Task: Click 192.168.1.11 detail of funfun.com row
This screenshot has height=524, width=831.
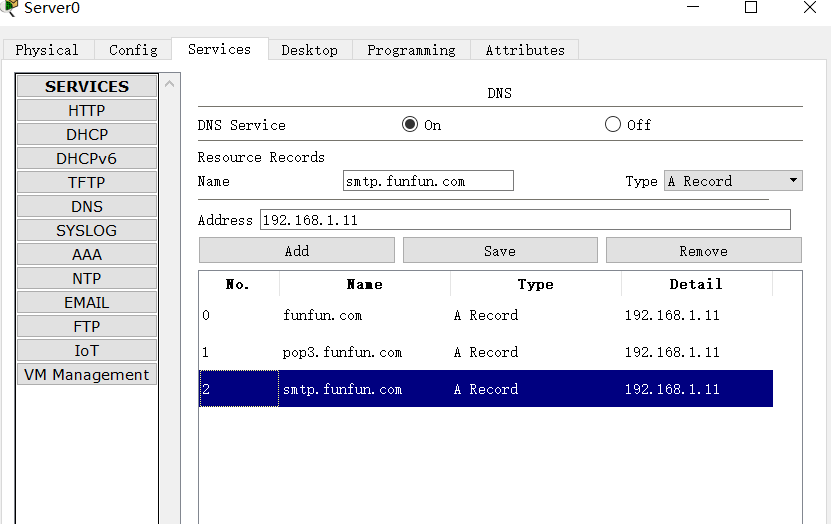Action: point(672,315)
